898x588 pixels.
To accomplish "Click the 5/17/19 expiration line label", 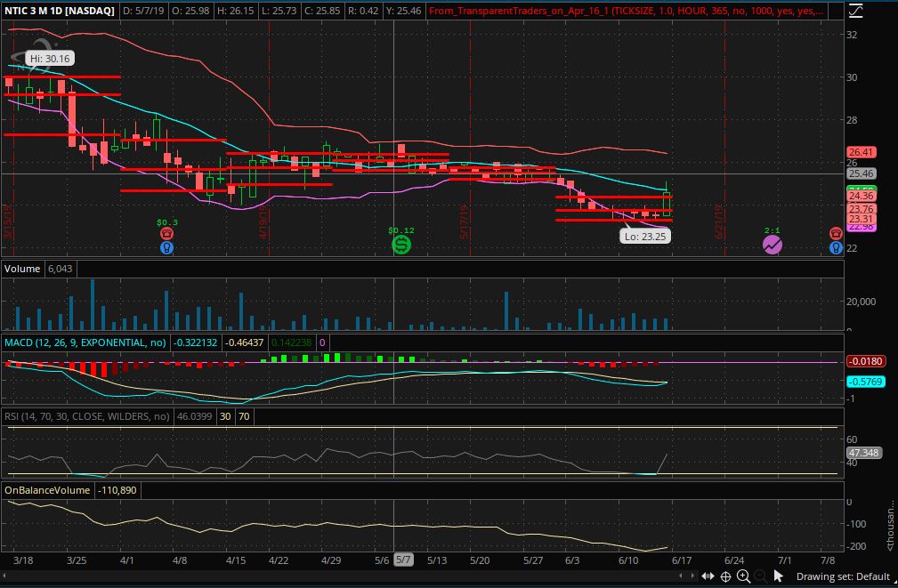I will click(x=464, y=221).
